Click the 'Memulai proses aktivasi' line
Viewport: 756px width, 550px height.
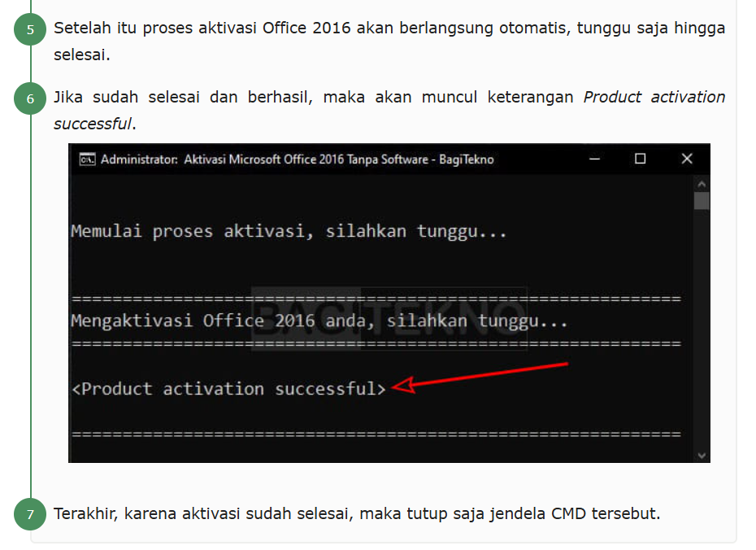[289, 232]
